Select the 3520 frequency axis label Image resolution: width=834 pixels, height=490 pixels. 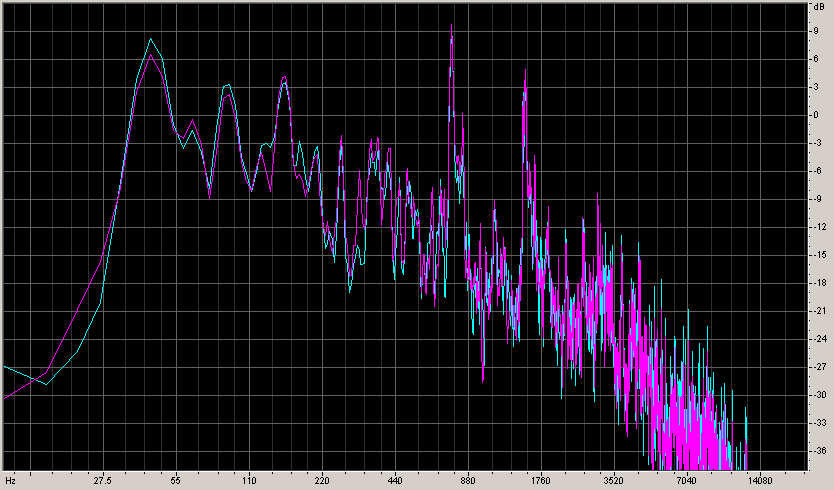pyautogui.click(x=614, y=481)
